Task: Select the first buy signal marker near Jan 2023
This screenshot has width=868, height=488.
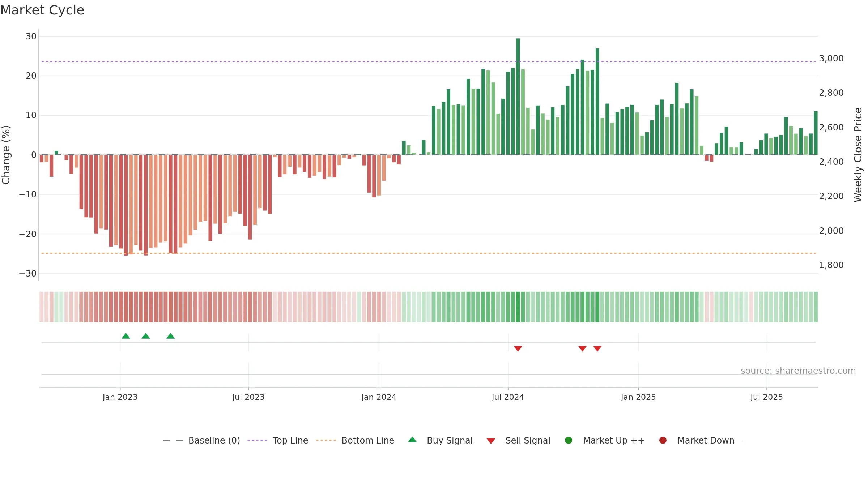Action: coord(126,336)
